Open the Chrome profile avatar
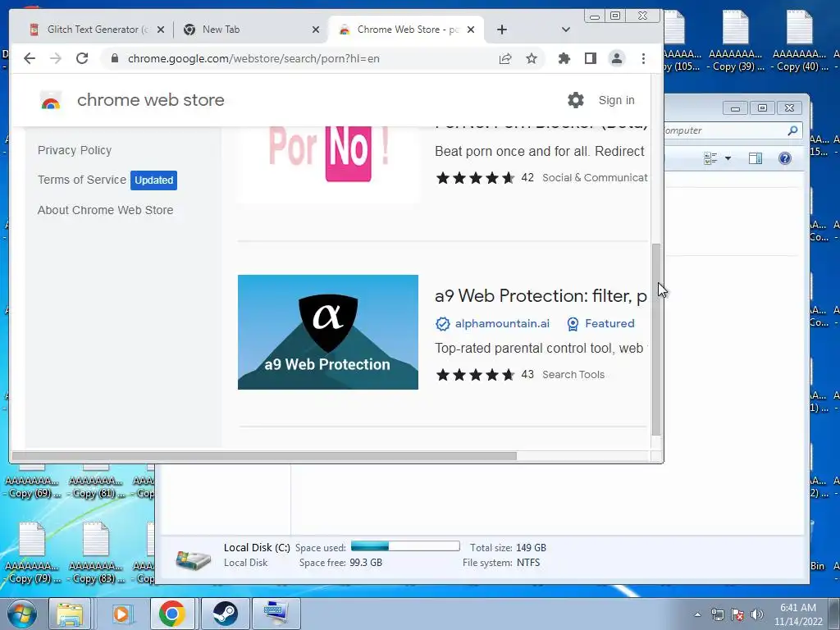Image resolution: width=840 pixels, height=630 pixels. pos(617,58)
